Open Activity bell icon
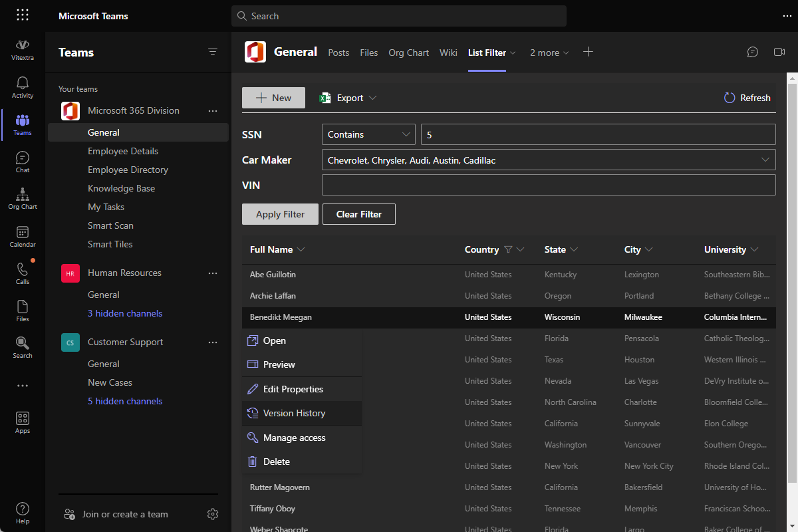Screen dimensions: 798x532 pos(23,87)
